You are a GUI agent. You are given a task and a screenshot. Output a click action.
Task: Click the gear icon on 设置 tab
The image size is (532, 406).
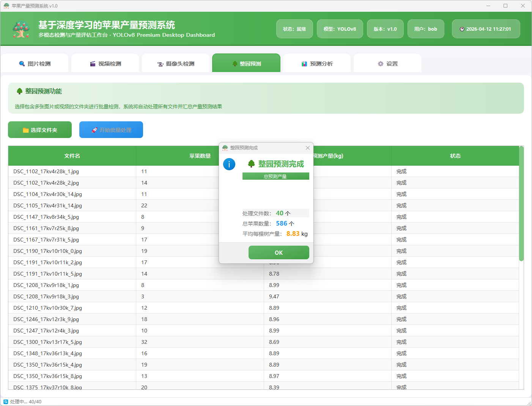pyautogui.click(x=381, y=64)
